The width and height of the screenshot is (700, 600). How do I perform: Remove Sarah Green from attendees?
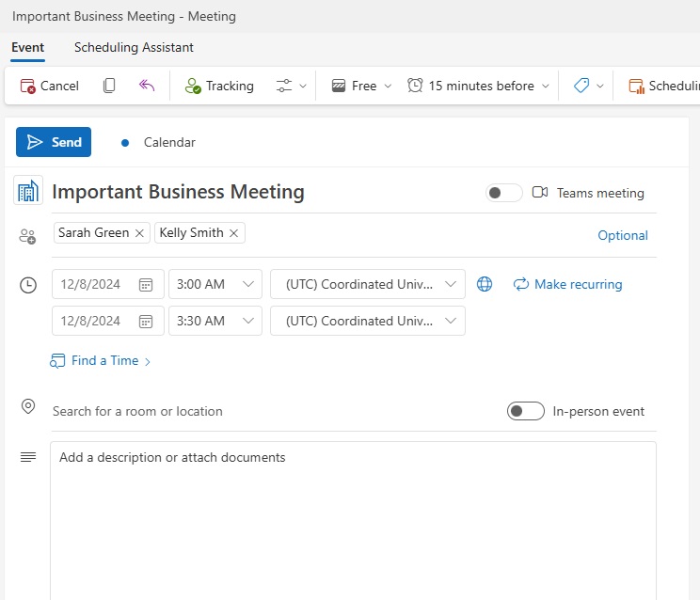140,233
